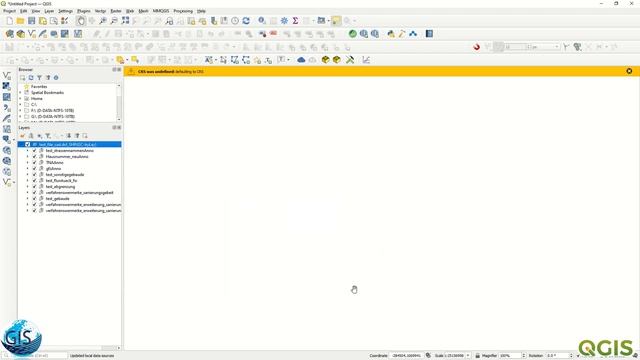Click the Filter Browser funnel icon
The image size is (640, 360).
click(40, 78)
